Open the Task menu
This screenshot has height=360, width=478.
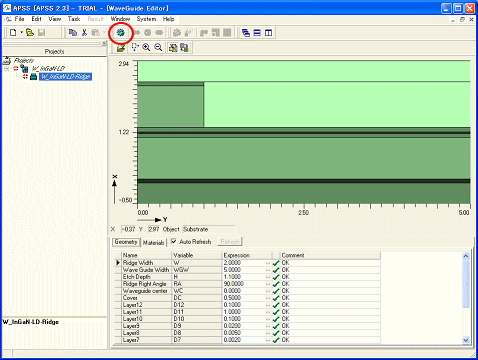click(x=74, y=19)
